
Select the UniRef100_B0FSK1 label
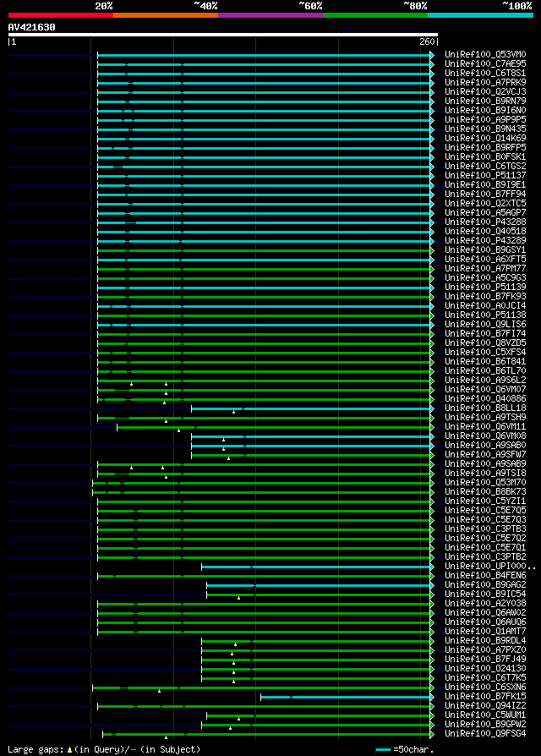click(x=485, y=157)
